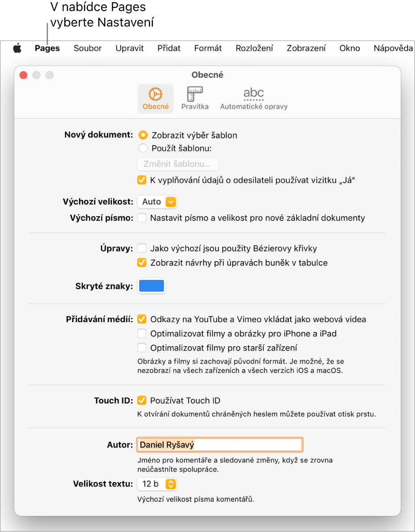Viewport: 415px width, 532px height.
Task: Check Nastavit písmo a velikost checkbox
Action: [142, 218]
